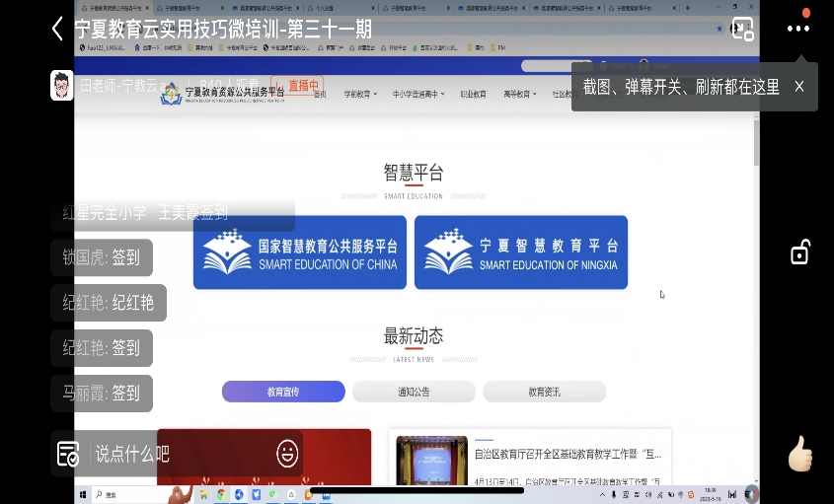The width and height of the screenshot is (834, 504).
Task: Give a thumbs-up like
Action: (800, 454)
